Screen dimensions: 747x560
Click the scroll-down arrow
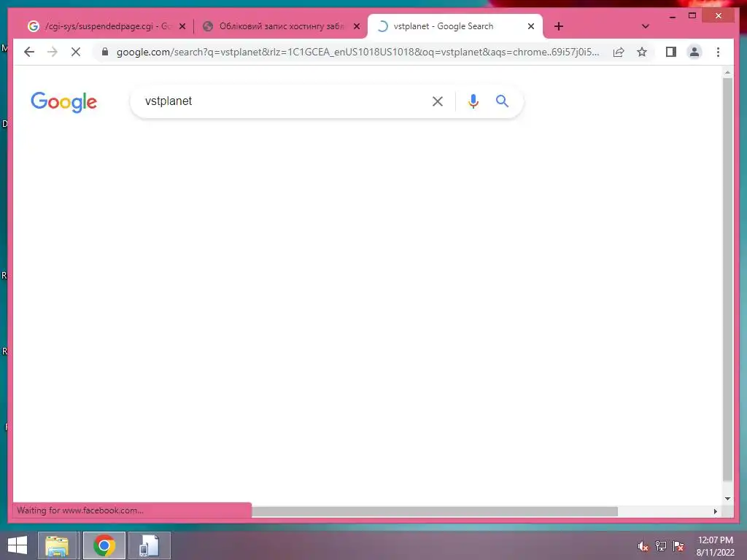pos(727,499)
